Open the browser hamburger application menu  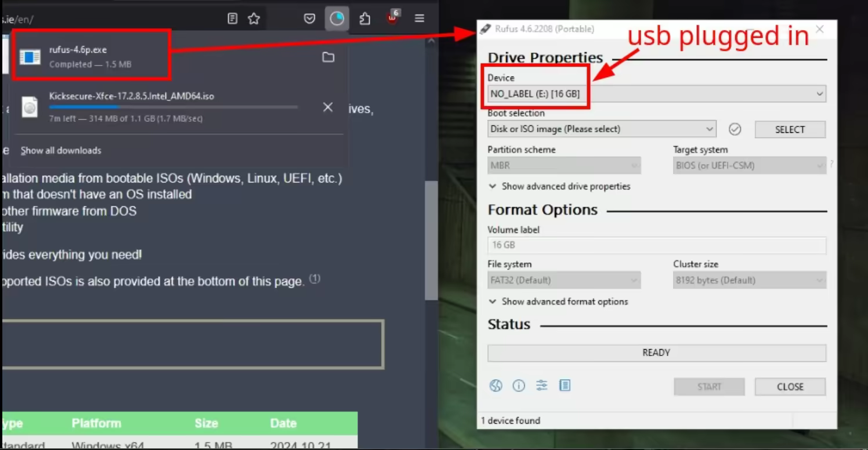tap(419, 19)
